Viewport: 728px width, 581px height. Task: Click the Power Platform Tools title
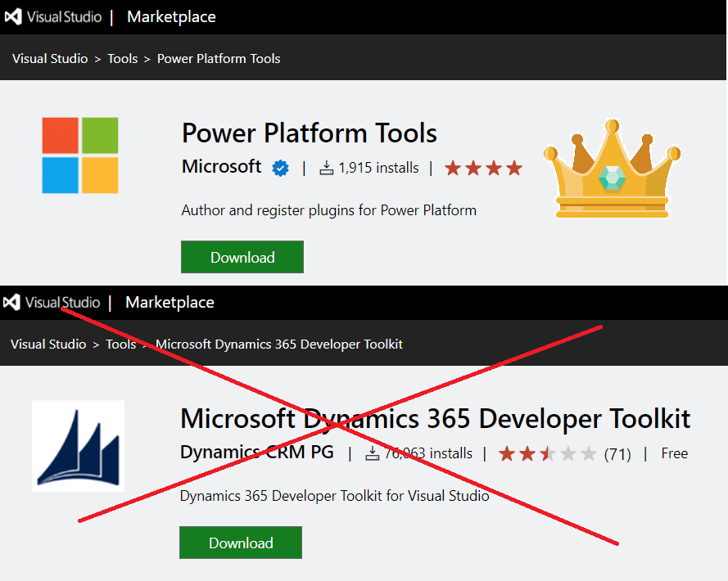[310, 133]
